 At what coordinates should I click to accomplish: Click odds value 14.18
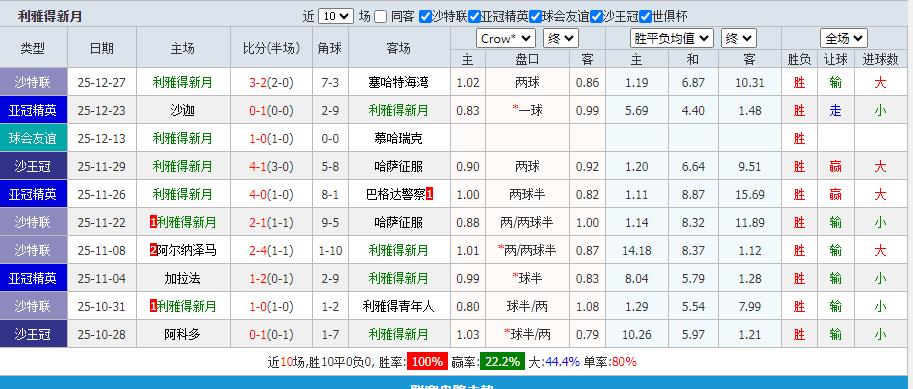[636, 250]
